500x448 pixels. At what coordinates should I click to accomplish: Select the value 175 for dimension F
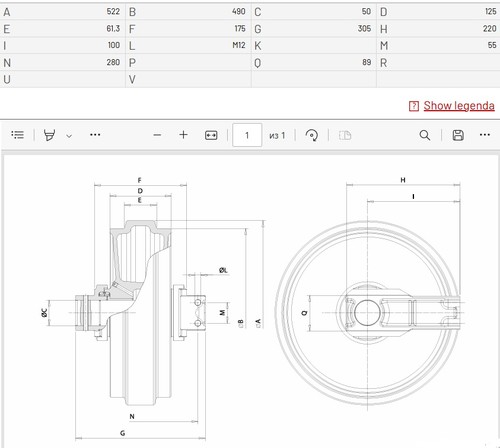[240, 29]
